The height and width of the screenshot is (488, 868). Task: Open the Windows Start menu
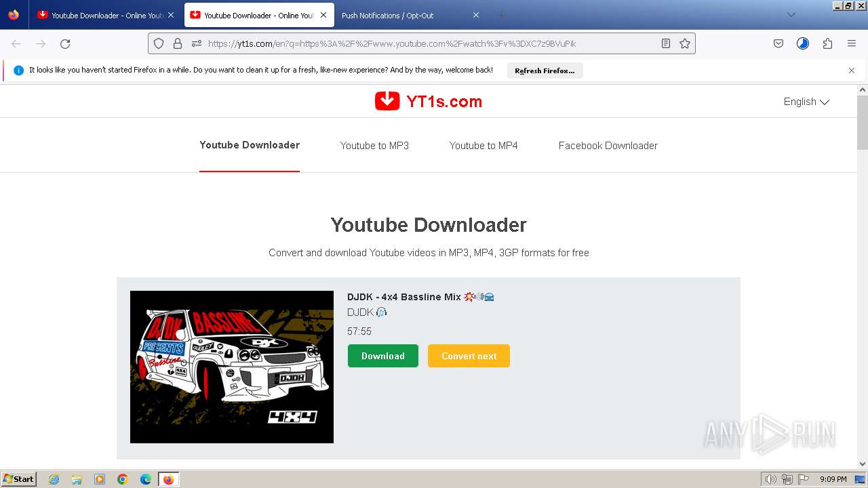pos(18,479)
